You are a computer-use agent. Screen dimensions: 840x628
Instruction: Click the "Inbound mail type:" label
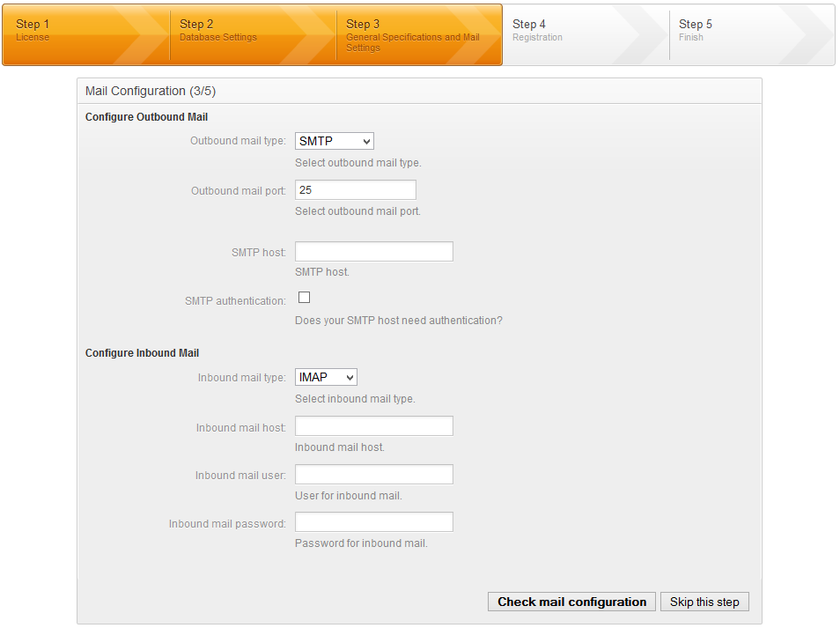tap(241, 378)
